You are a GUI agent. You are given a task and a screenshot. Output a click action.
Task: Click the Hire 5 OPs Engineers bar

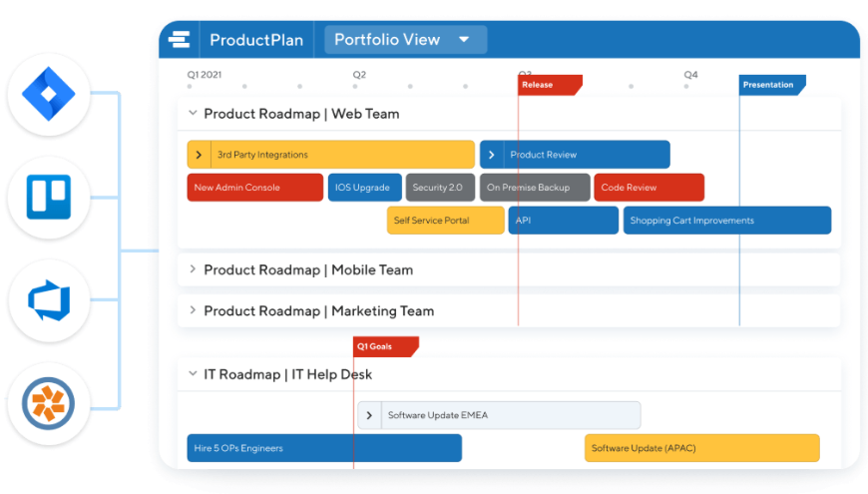[x=323, y=448]
